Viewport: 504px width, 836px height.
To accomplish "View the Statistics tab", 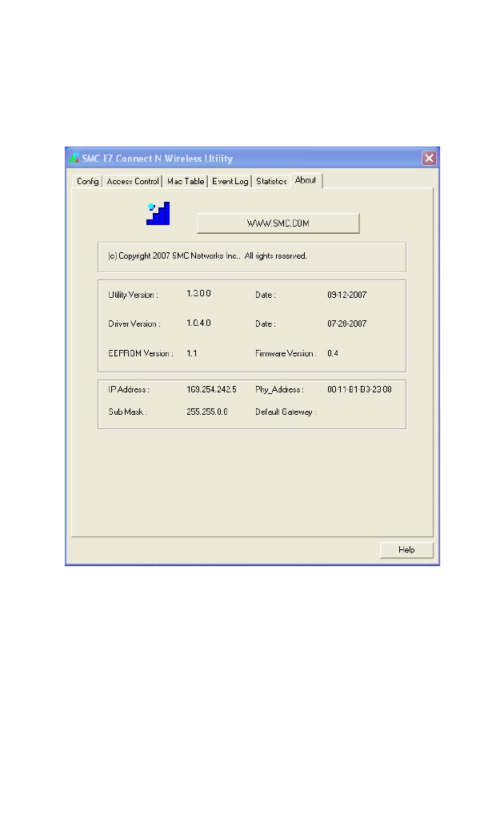I will pyautogui.click(x=271, y=181).
